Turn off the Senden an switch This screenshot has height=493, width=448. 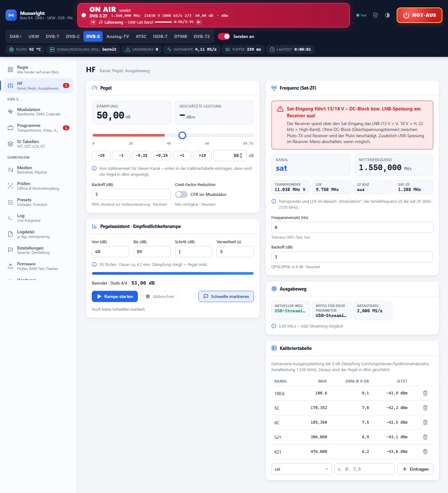224,36
